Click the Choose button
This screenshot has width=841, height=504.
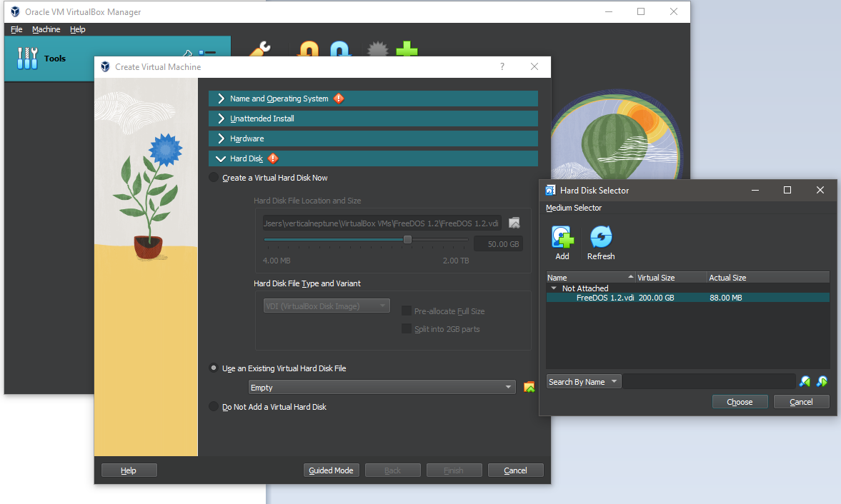(740, 402)
